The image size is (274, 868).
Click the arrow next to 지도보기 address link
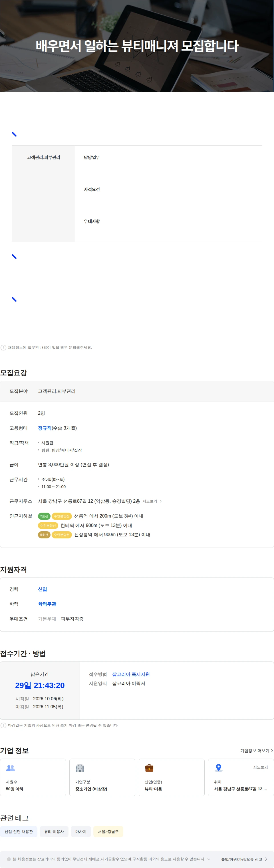(161, 501)
